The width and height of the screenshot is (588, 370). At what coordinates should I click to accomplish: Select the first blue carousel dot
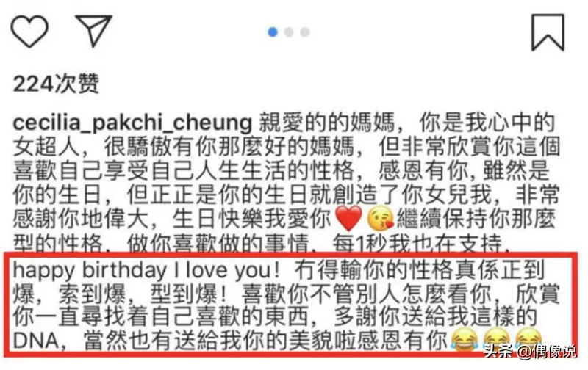(x=273, y=32)
